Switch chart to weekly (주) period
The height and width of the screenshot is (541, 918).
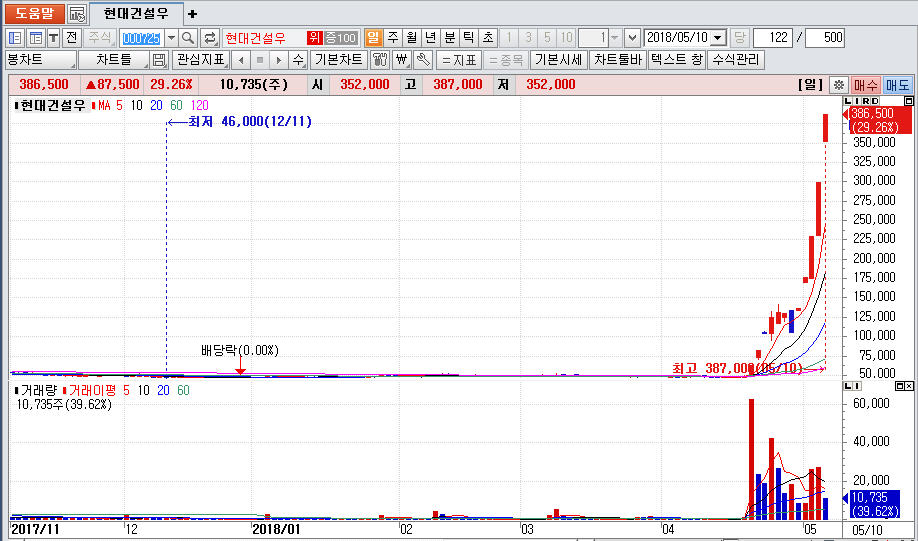coord(392,38)
